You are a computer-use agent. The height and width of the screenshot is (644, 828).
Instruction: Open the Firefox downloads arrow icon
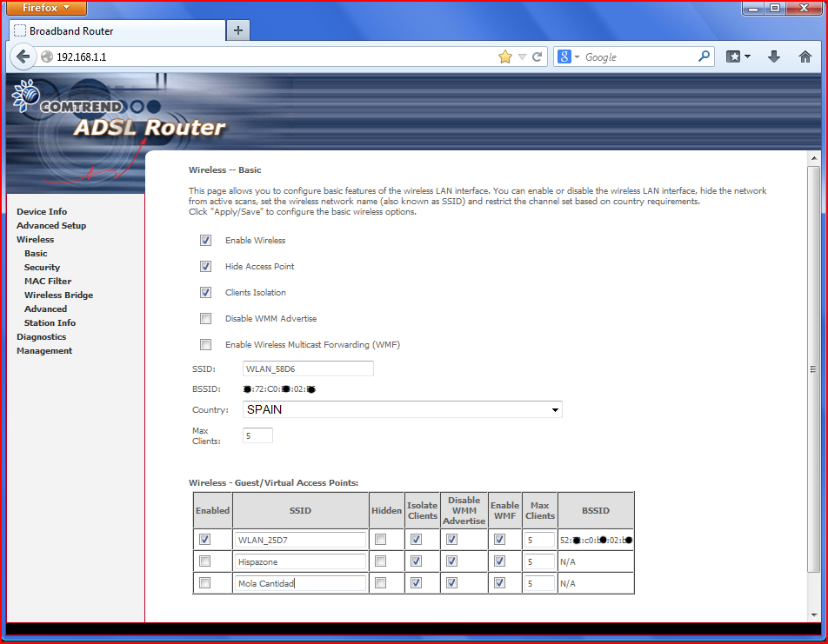(774, 56)
